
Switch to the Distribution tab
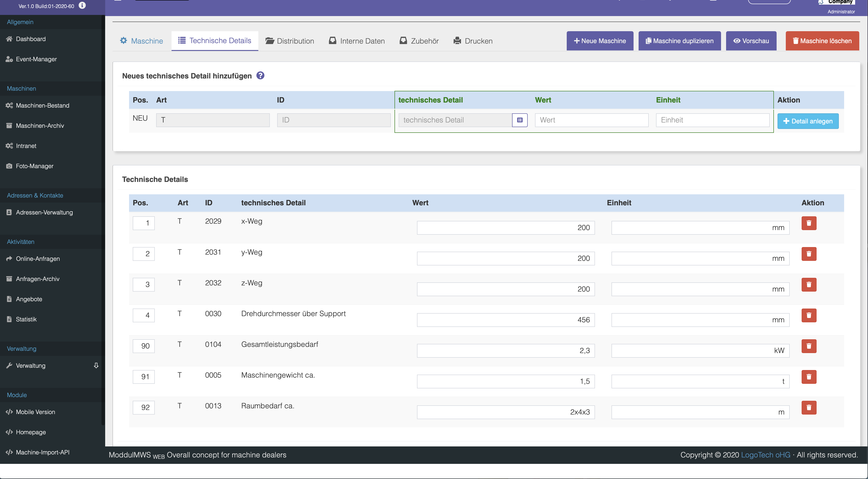click(x=290, y=41)
